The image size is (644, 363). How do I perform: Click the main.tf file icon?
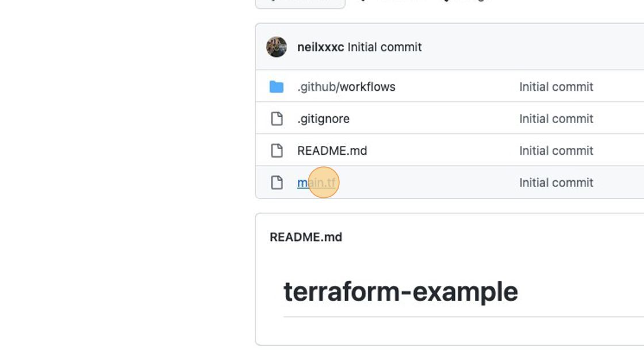[277, 182]
